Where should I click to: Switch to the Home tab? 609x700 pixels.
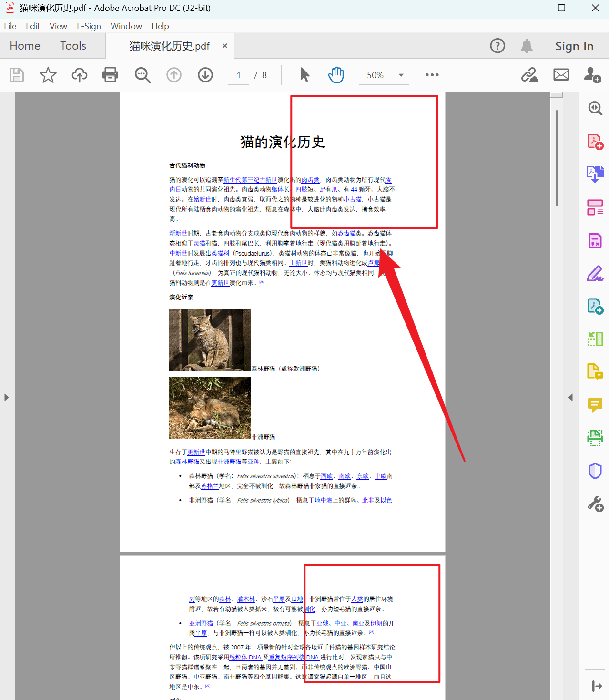[x=25, y=45]
